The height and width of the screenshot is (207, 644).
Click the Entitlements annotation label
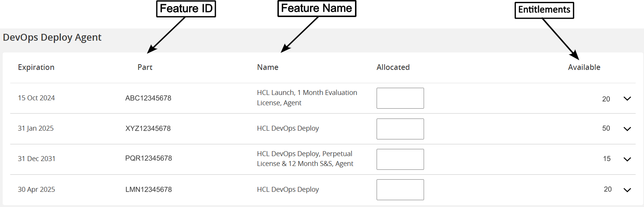[544, 10]
